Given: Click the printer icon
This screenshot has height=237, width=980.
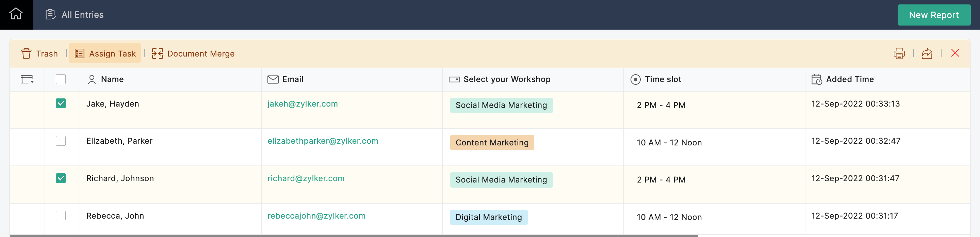Looking at the screenshot, I should [899, 54].
